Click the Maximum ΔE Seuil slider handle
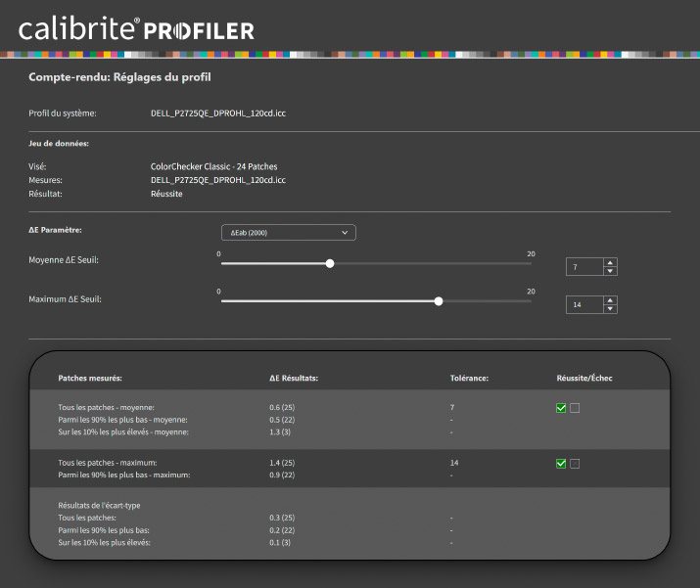The width and height of the screenshot is (700, 588). [x=439, y=301]
